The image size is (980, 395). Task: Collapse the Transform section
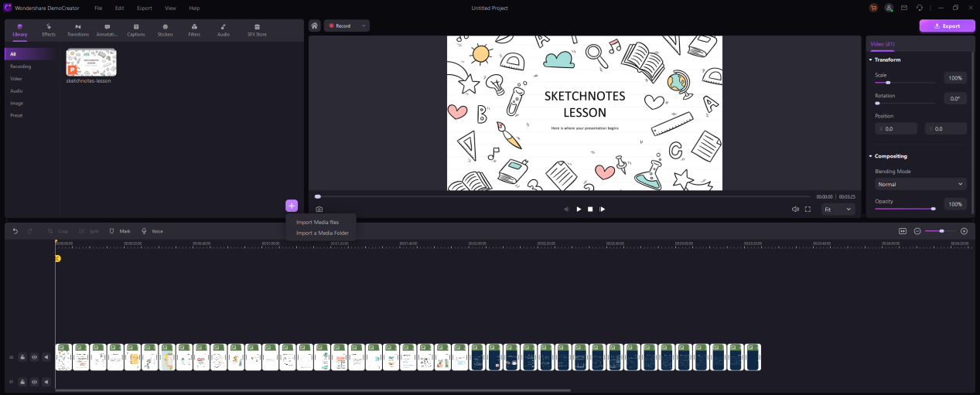coord(871,60)
